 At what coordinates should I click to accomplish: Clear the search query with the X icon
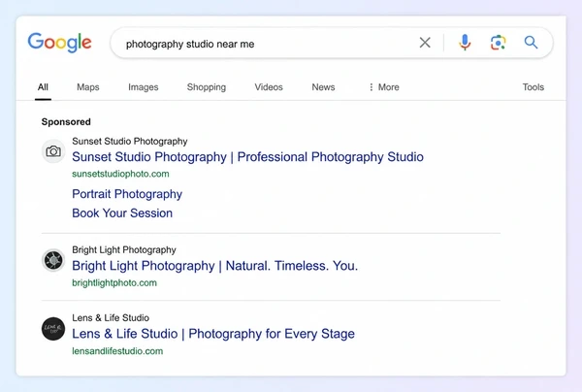(x=425, y=43)
